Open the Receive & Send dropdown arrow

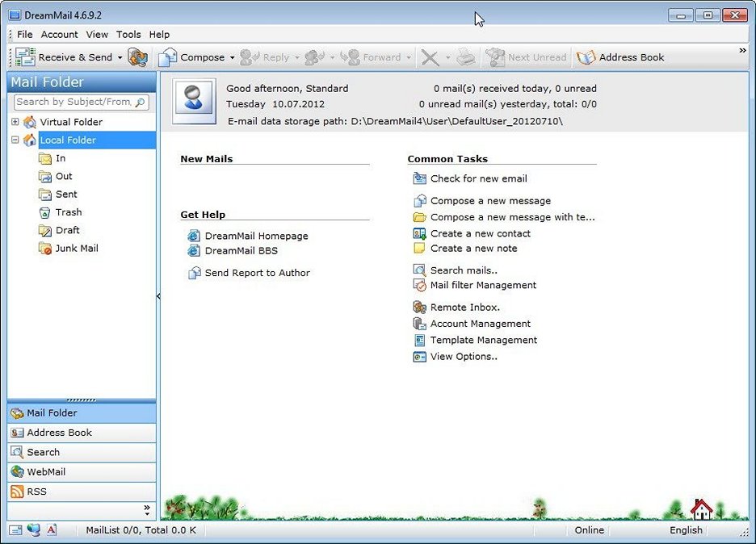tap(120, 58)
